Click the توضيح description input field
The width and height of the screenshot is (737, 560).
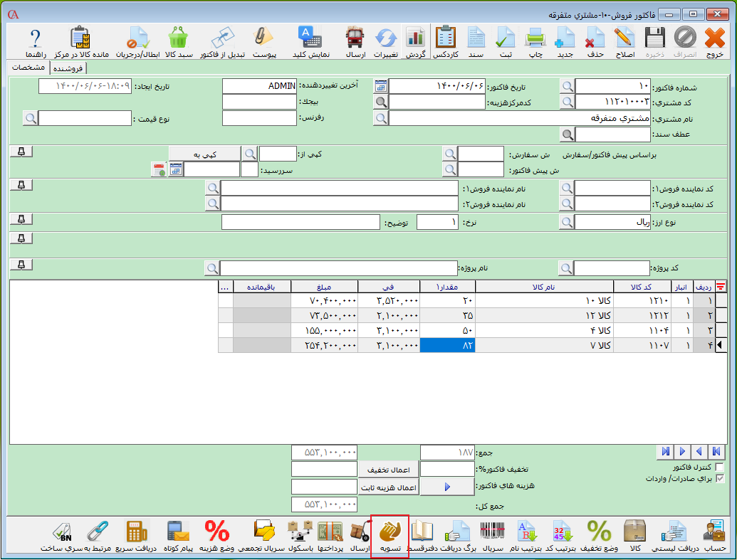click(x=300, y=222)
